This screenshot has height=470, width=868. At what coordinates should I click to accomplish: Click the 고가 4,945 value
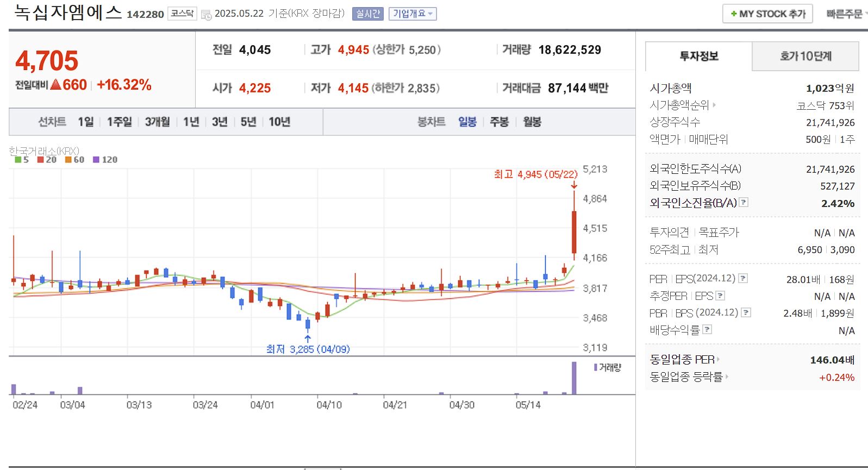click(353, 50)
